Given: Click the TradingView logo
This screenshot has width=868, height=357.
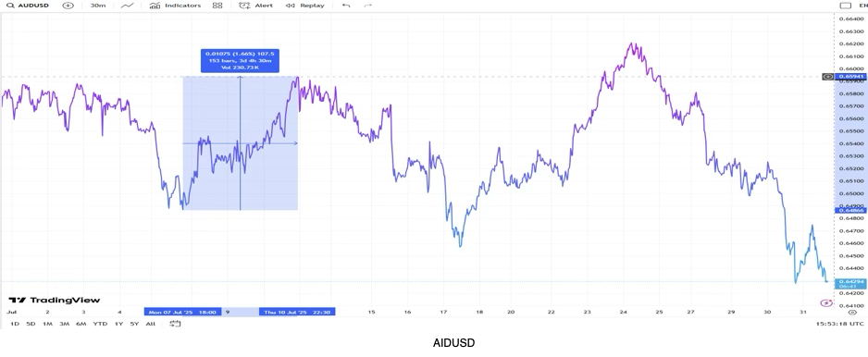Looking at the screenshot, I should pos(55,300).
